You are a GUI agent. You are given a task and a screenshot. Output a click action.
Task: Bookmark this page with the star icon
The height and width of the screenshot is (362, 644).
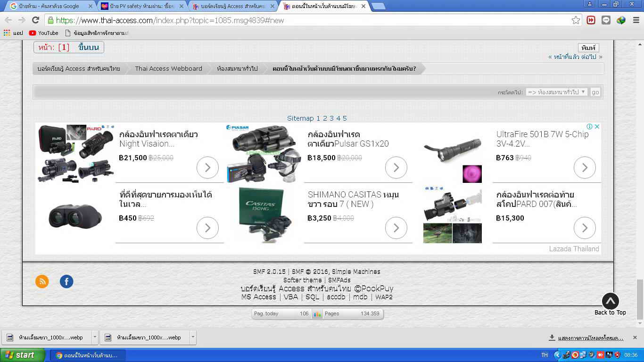576,20
